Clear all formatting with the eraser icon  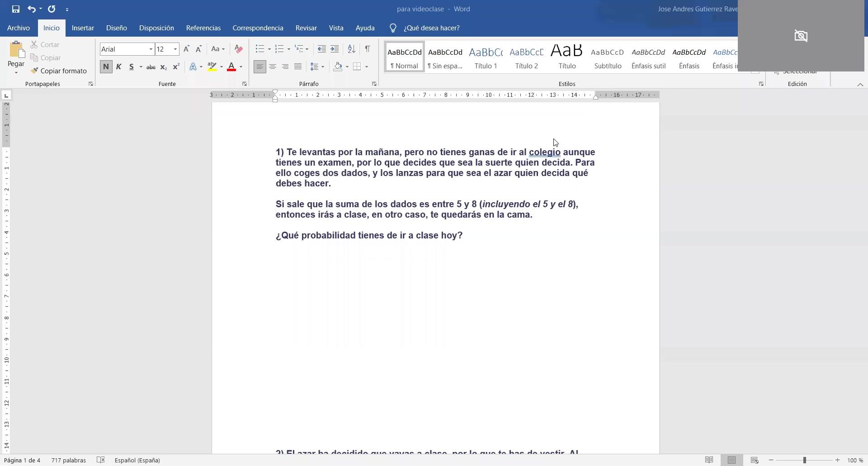[239, 49]
